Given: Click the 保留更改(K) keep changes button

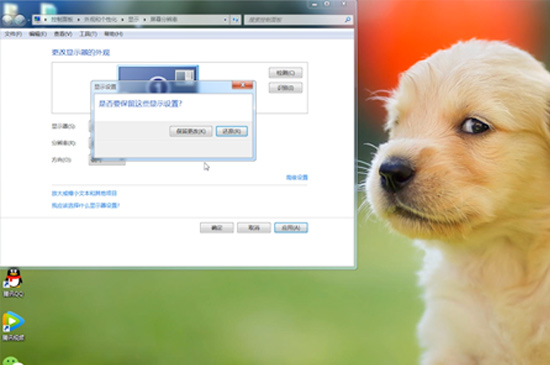Looking at the screenshot, I should coord(191,131).
